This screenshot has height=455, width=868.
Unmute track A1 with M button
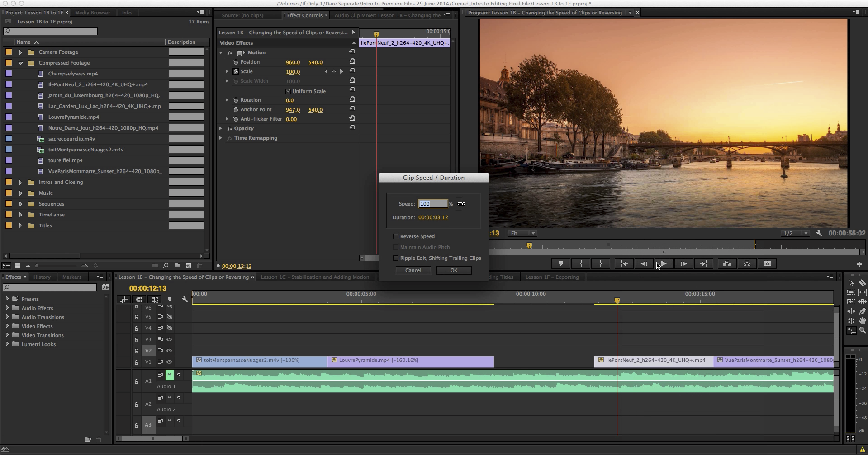(x=169, y=375)
